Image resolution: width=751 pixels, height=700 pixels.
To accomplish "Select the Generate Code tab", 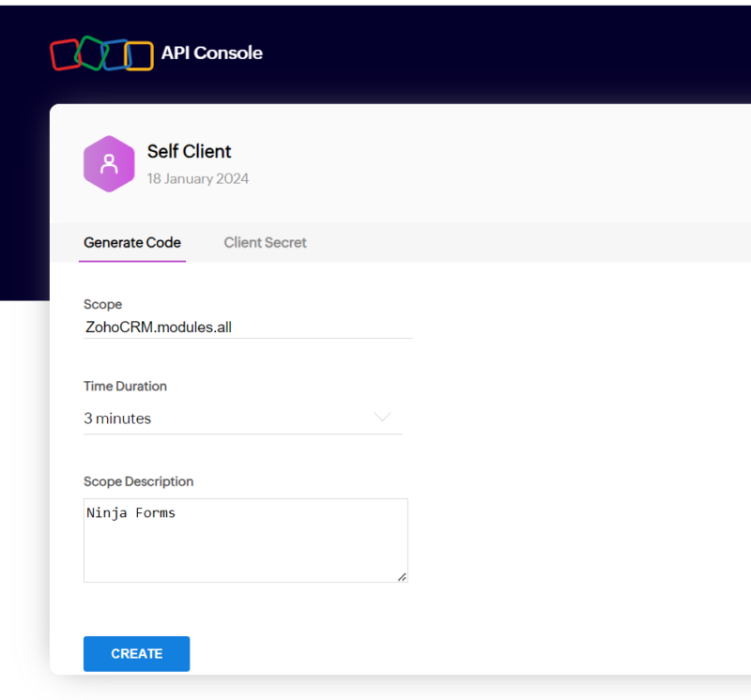I will [131, 242].
